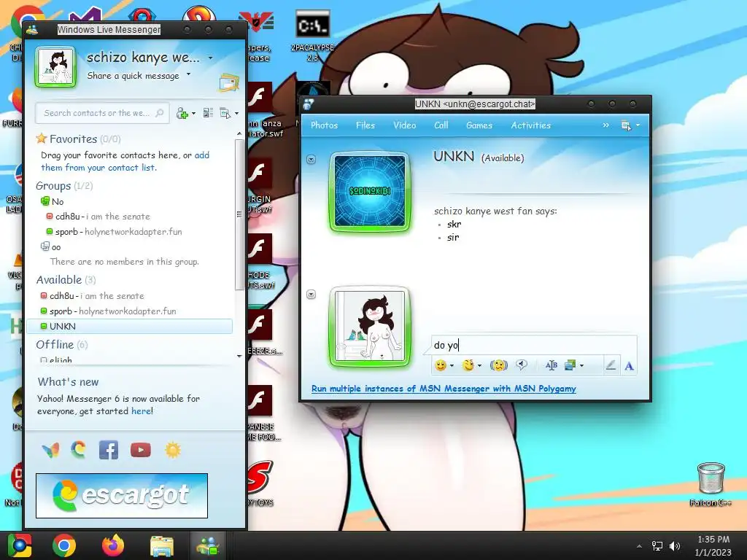747x560 pixels.
Task: Click the text style icon
Action: point(551,365)
